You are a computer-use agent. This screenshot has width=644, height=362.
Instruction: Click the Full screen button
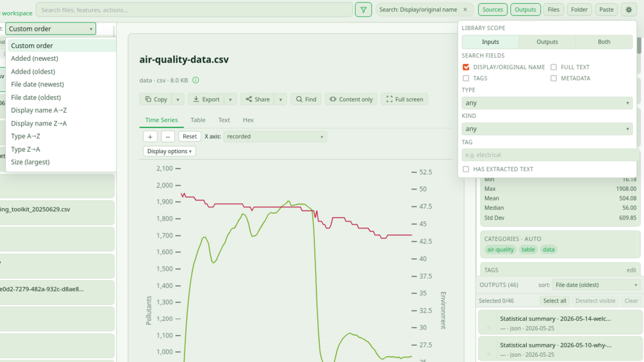click(x=404, y=99)
